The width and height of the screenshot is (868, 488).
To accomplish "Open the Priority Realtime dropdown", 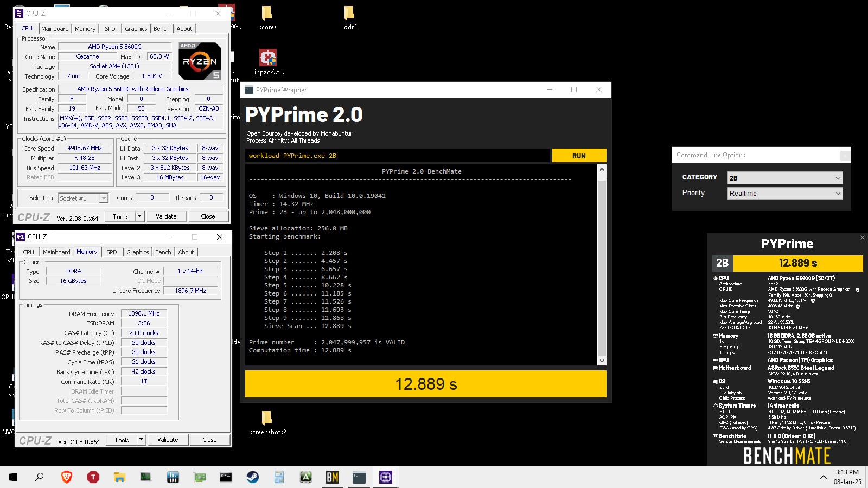I will coord(785,193).
